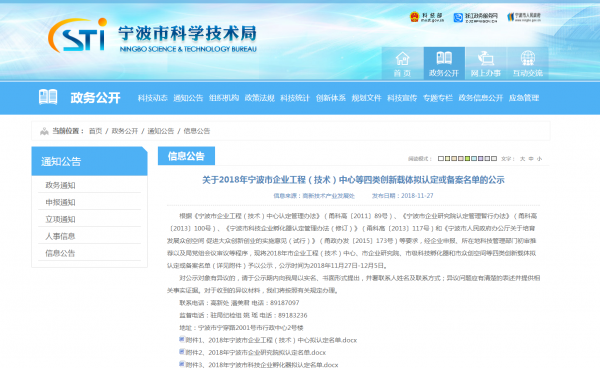Viewport: 600px width, 368px height.
Task: Visit the 科技部 national emblem link
Action: coord(427,17)
